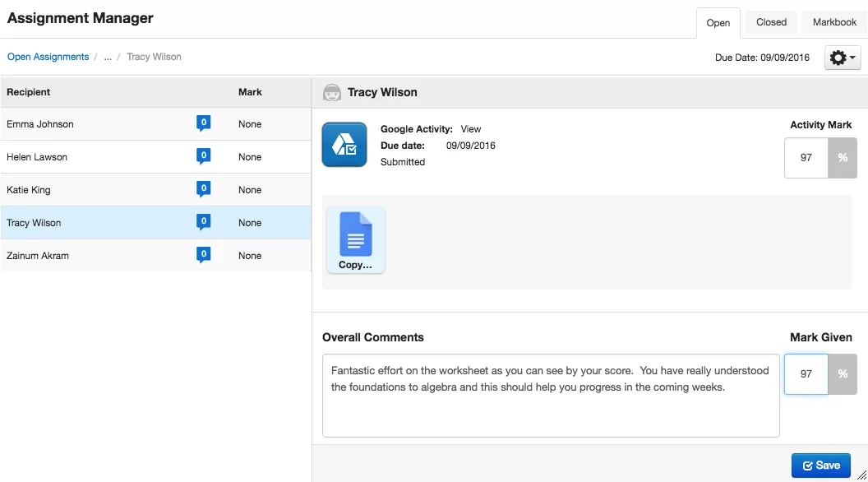
Task: Click Tracy Wilson's avatar icon
Action: click(331, 92)
